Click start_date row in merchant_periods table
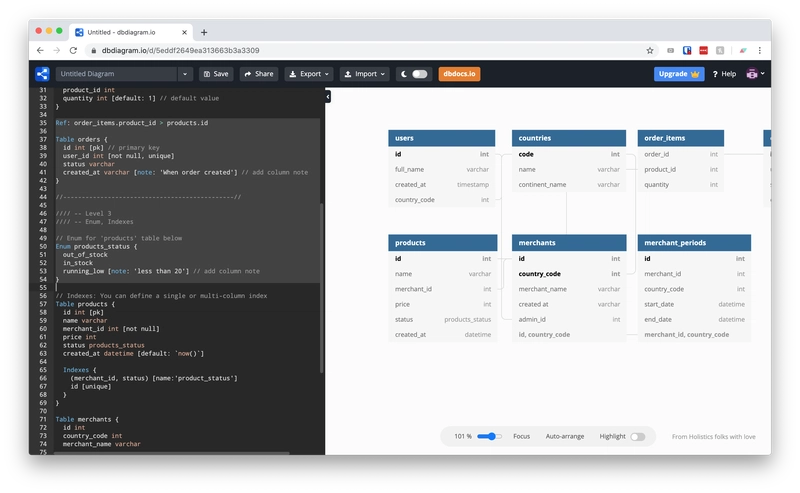The height and width of the screenshot is (493, 800). coord(694,304)
